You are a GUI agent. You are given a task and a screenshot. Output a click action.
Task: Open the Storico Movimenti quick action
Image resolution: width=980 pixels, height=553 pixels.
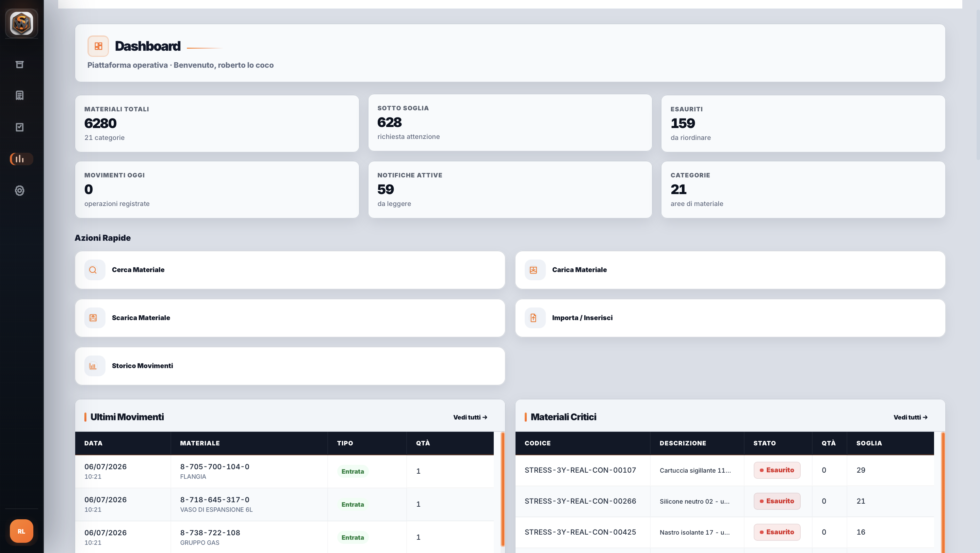pos(290,366)
